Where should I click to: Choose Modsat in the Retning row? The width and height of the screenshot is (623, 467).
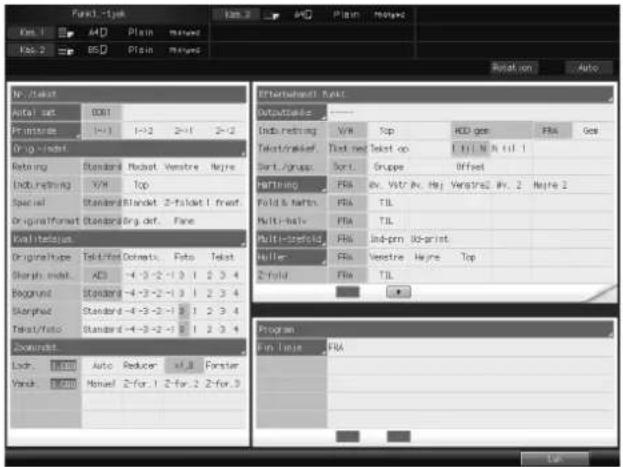tap(142, 167)
